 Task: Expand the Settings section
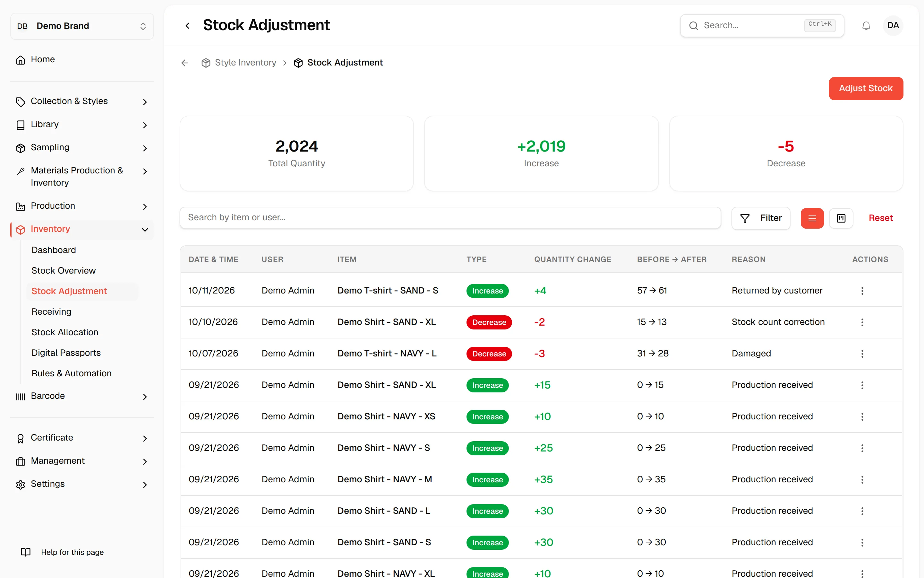click(x=82, y=484)
